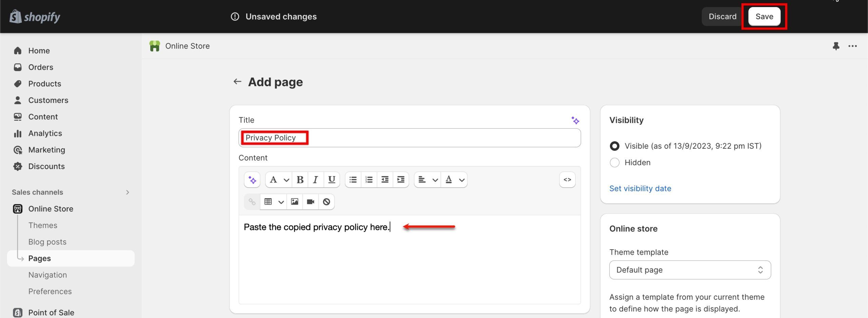The width and height of the screenshot is (868, 318).
Task: Click the Products tag icon
Action: 18,84
